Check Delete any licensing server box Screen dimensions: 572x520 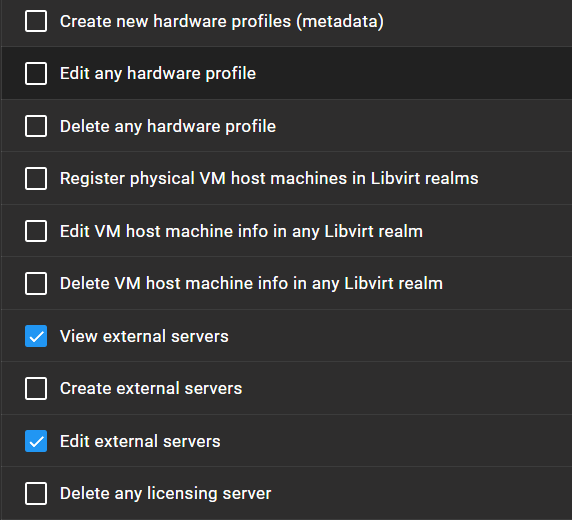coord(36,493)
